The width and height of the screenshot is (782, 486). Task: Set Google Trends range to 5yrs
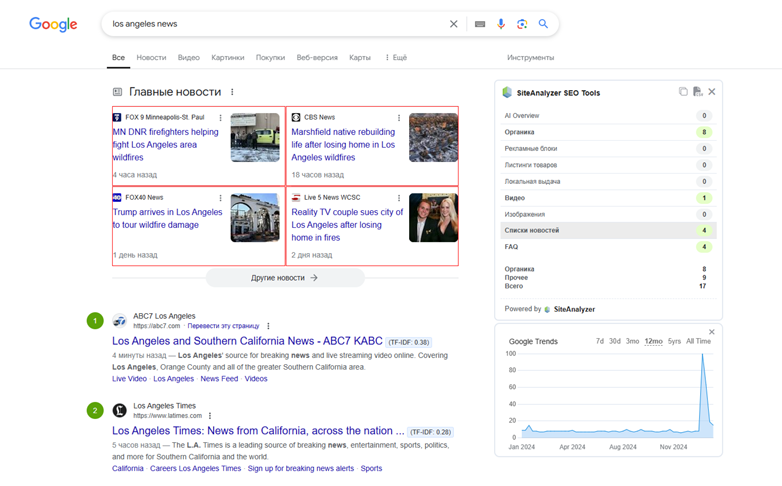[674, 341]
